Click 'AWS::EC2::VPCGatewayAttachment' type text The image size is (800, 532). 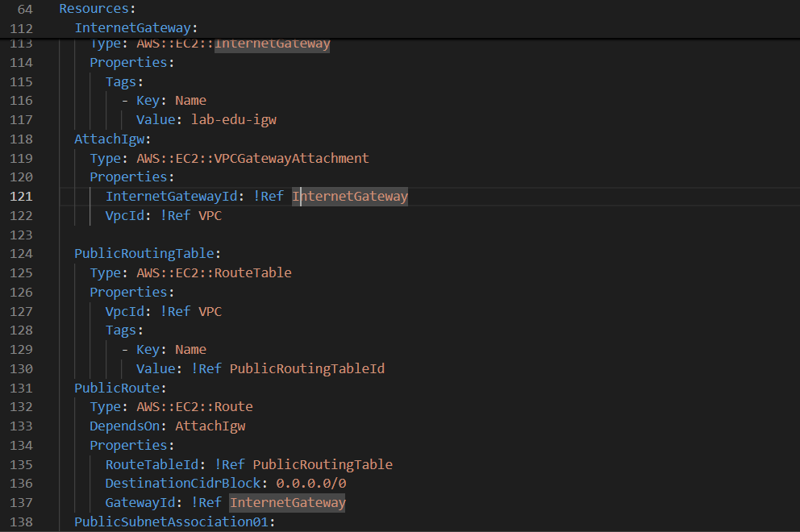pos(252,159)
